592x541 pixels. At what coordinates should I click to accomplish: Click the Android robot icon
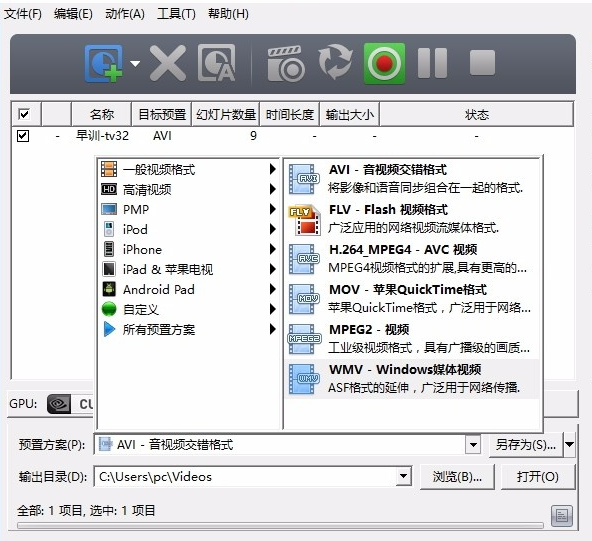point(109,289)
